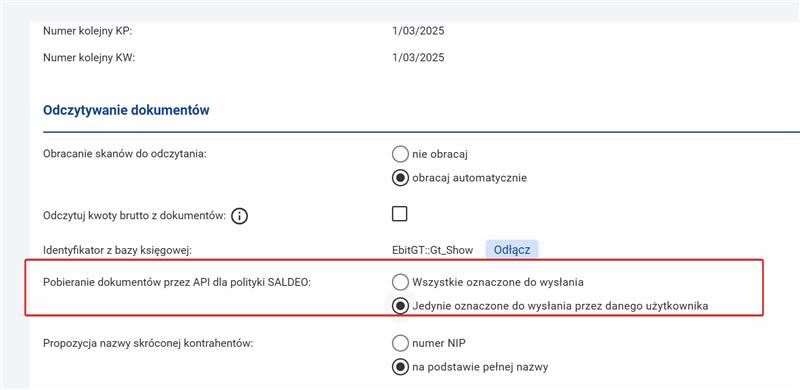This screenshot has width=800, height=390.
Task: Click the info icon beside Odczytuj kwoty brutto
Action: 239,216
